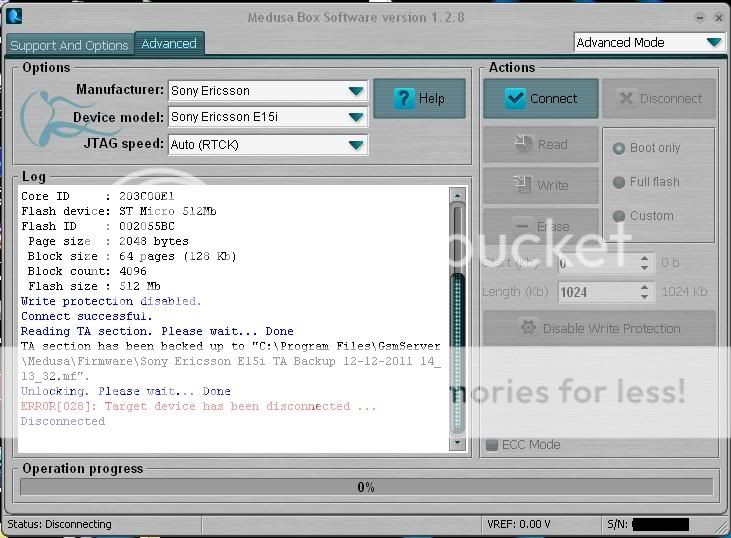Screen dimensions: 731x538
Task: Switch to Support And Options tab
Action: 69,45
